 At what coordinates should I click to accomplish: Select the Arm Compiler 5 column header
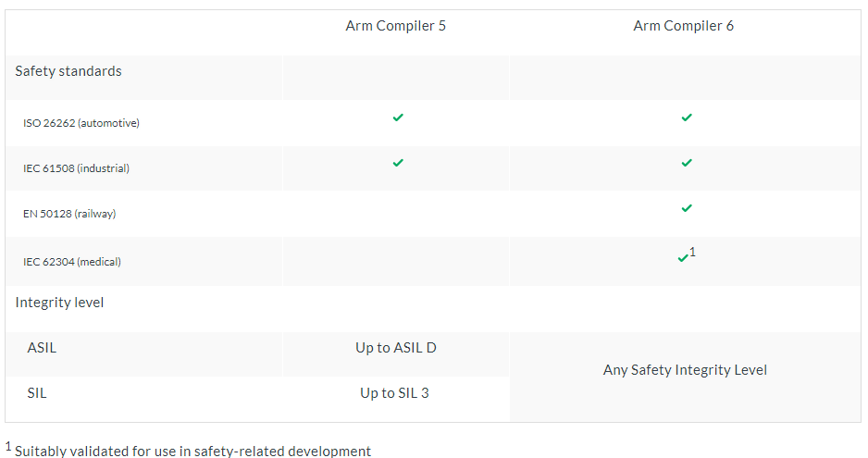tap(395, 26)
